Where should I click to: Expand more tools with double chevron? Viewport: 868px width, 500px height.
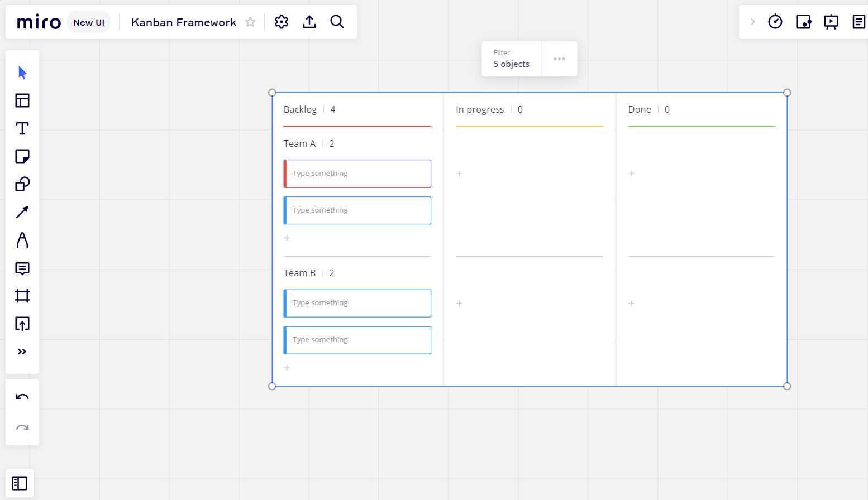tap(22, 352)
